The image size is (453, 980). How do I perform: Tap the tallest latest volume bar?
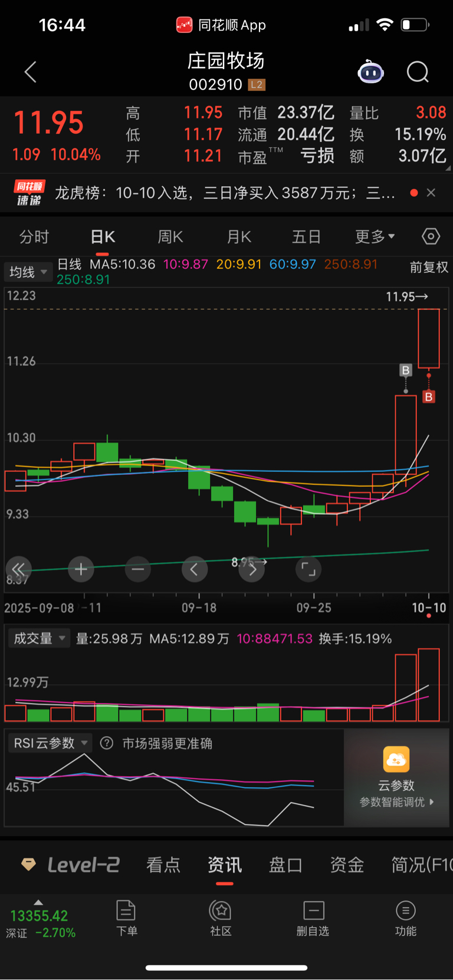pyautogui.click(x=429, y=685)
